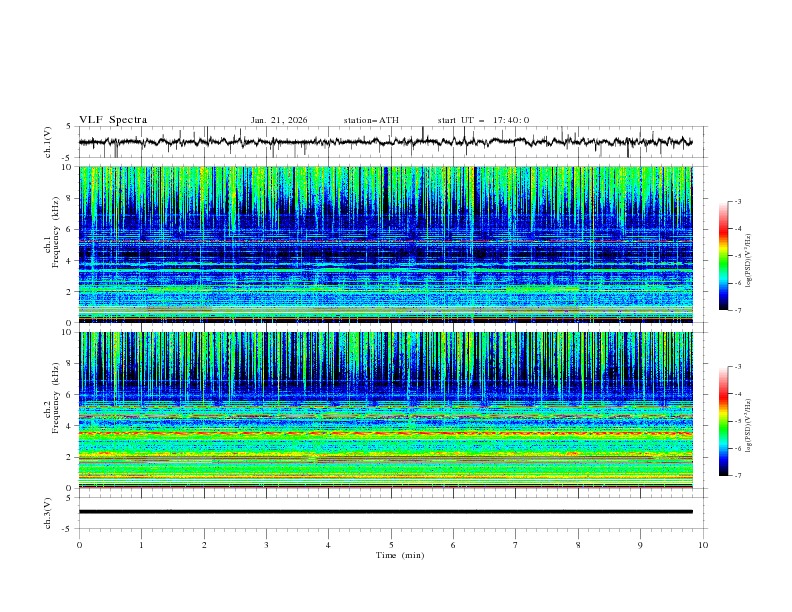792x612 pixels.
Task: Click the "-7" label on ch.1 color bar
Action: [738, 310]
